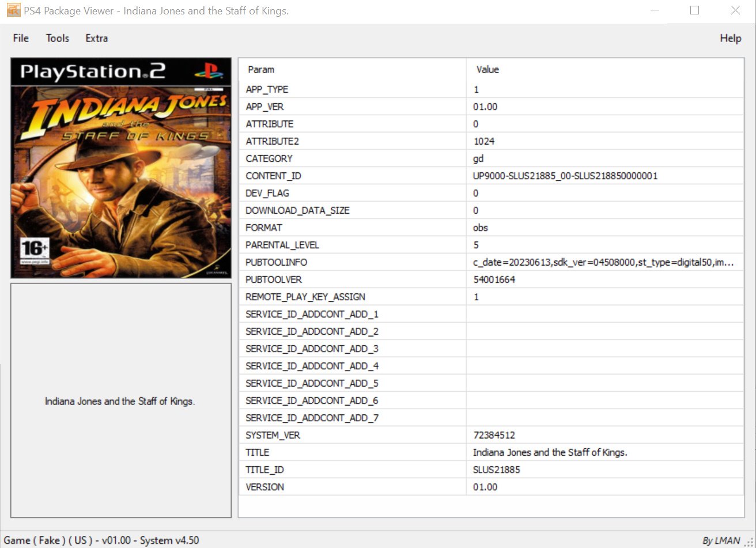The width and height of the screenshot is (756, 548).
Task: Click the content ID value UP9000-SLUS21885_00-SLUS218850000001
Action: point(565,176)
